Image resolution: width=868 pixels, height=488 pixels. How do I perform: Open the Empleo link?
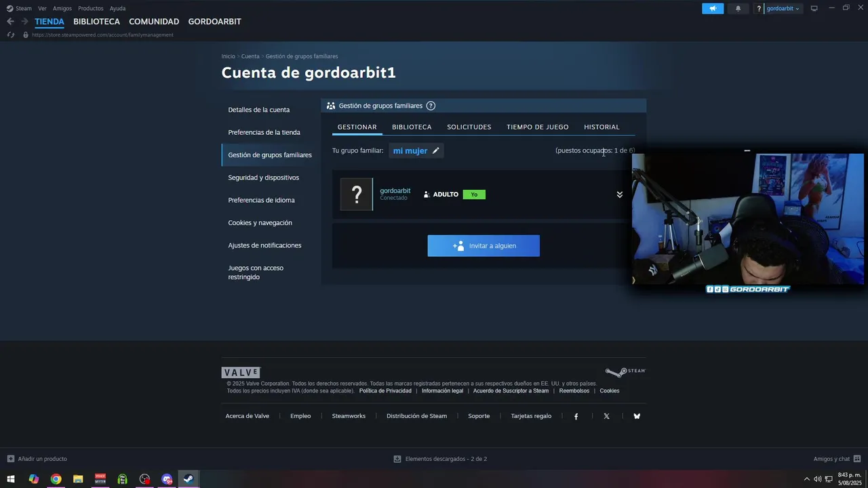(x=300, y=416)
